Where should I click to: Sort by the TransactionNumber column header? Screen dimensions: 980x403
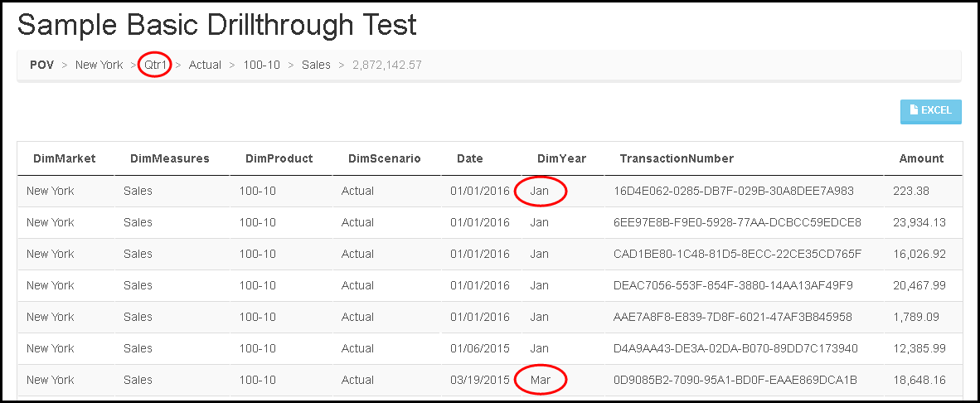(677, 158)
